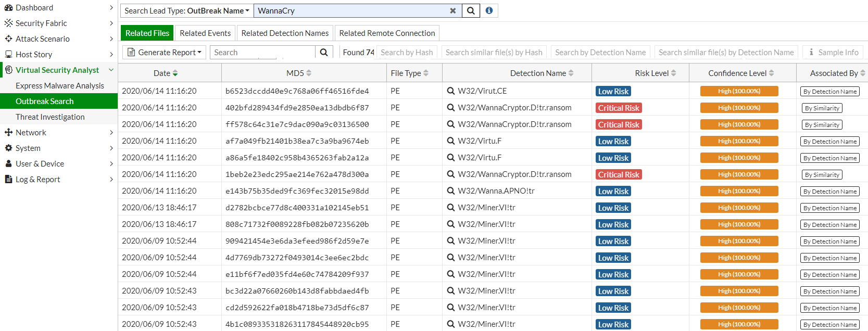This screenshot has width=868, height=331.
Task: Click MD5 hash e143b75b35ded9fc369fec32015e98dd
Action: click(x=297, y=191)
